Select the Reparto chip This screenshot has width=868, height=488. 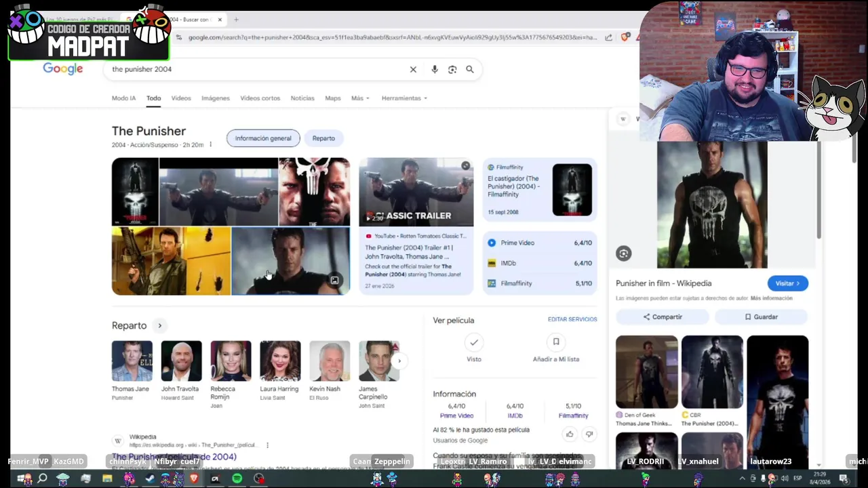click(x=323, y=138)
